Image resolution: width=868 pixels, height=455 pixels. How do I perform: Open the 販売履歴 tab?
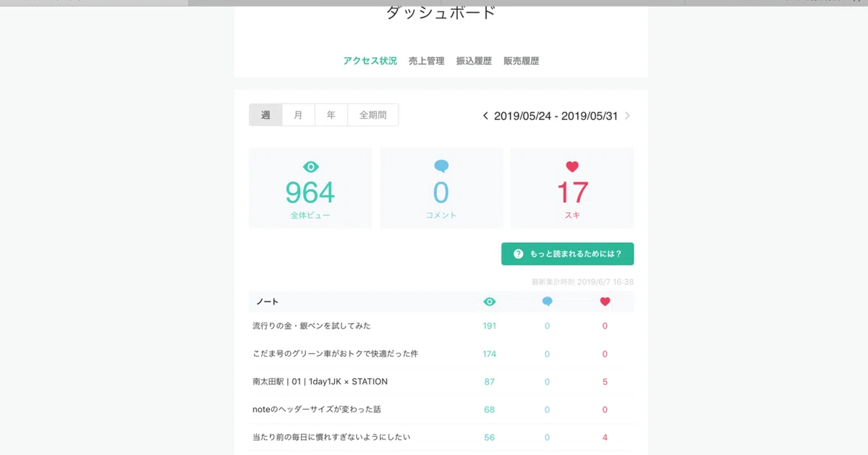[x=522, y=61]
